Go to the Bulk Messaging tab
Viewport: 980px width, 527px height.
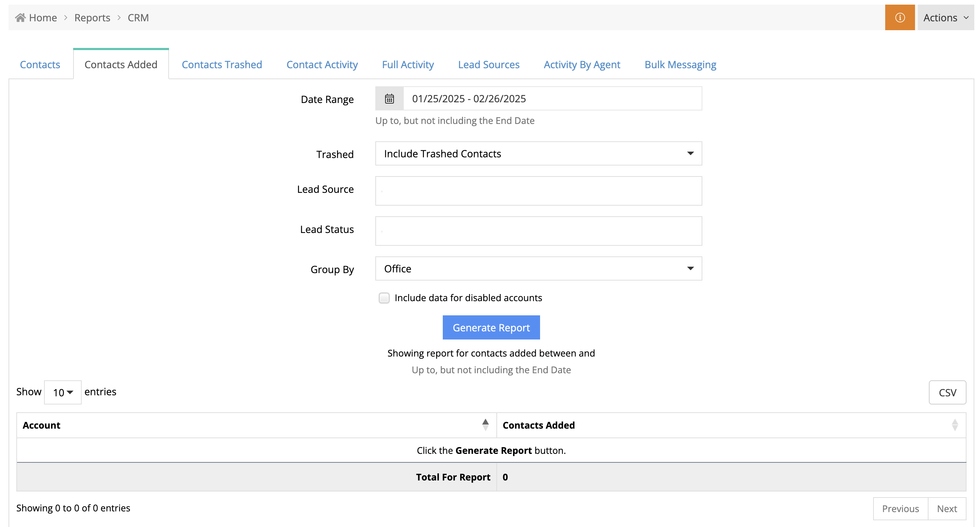point(680,65)
